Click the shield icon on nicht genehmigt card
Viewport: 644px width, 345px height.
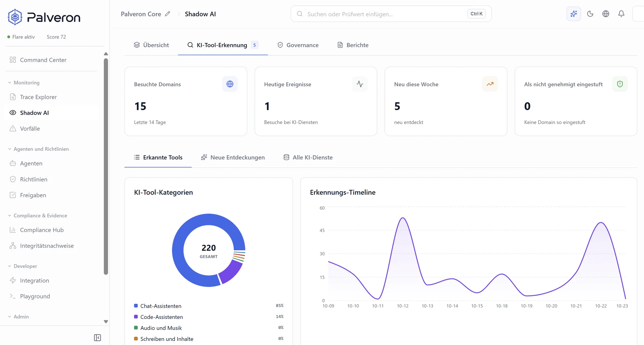point(620,84)
